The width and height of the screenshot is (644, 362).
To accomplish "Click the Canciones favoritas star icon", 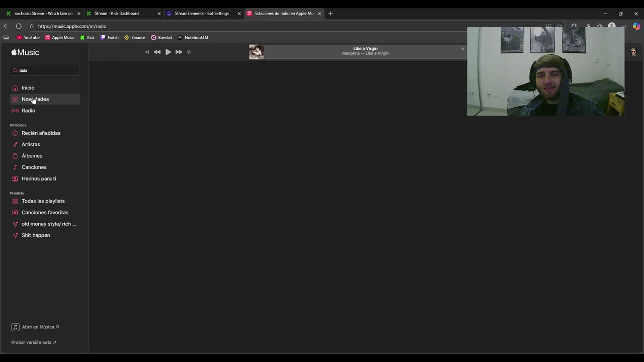I will (15, 212).
